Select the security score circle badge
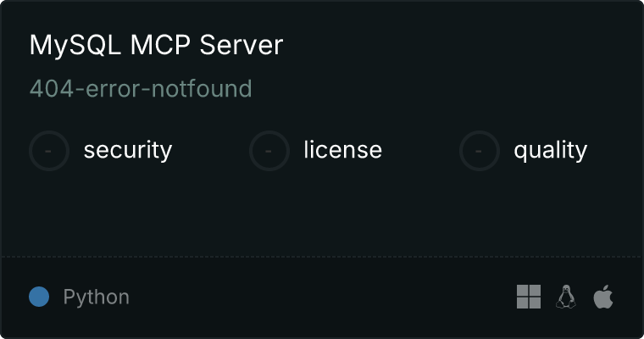The width and height of the screenshot is (644, 339). click(x=49, y=151)
